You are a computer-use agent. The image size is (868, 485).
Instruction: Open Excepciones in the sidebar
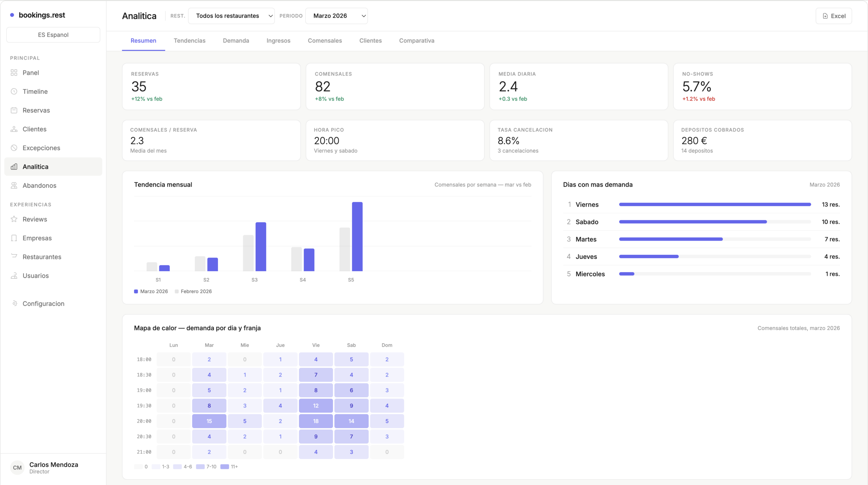(53, 148)
